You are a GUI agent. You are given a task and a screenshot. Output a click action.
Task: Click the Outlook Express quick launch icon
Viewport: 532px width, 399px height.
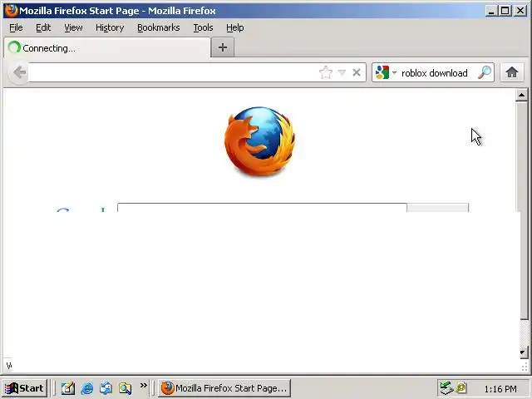pyautogui.click(x=106, y=388)
